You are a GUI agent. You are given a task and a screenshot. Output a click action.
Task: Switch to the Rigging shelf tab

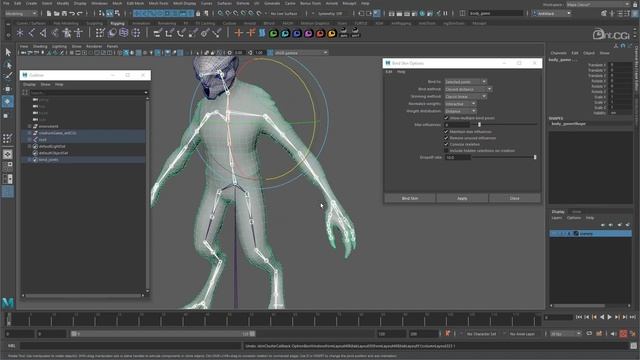[117, 23]
